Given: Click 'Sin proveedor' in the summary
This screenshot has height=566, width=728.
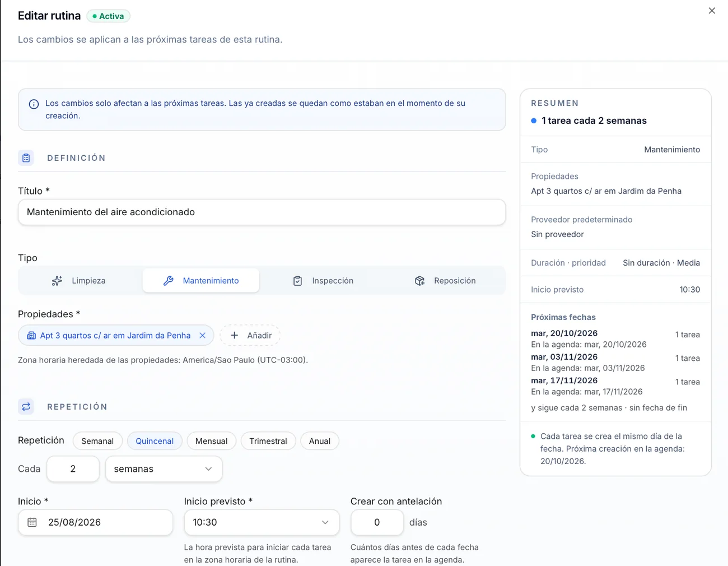Looking at the screenshot, I should point(557,234).
